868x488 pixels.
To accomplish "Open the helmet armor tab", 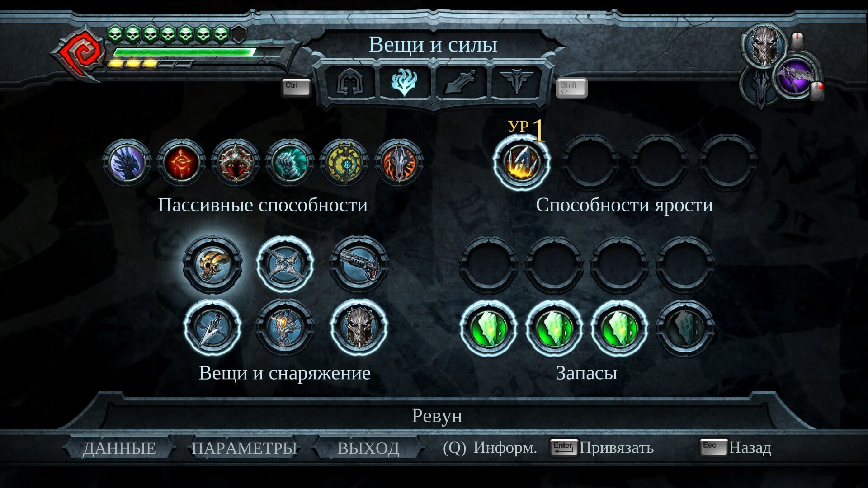I will coord(349,82).
